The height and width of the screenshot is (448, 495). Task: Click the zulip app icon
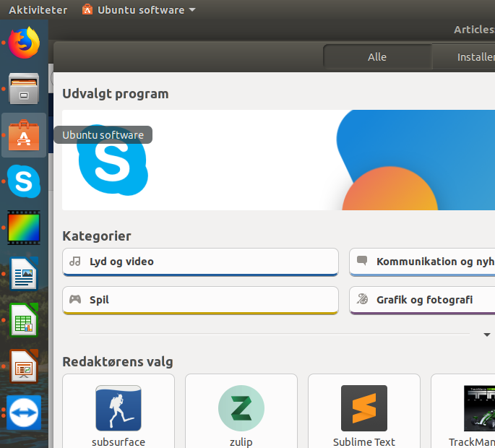pyautogui.click(x=241, y=408)
